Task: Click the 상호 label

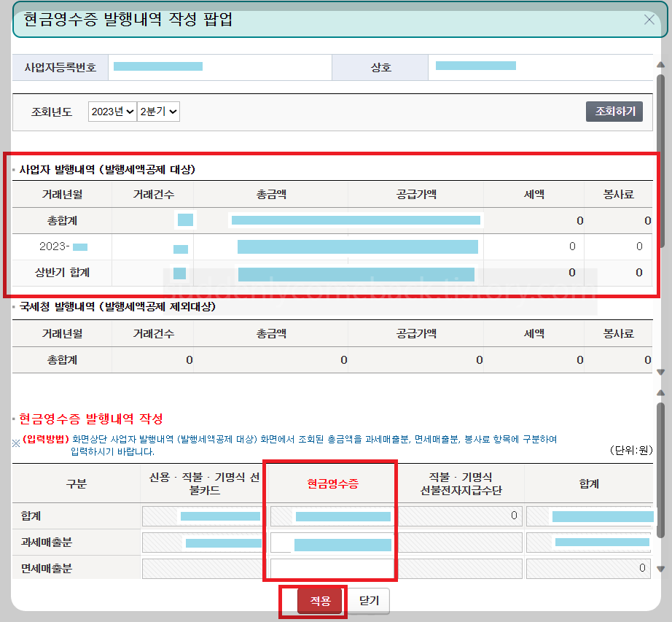Action: [x=380, y=68]
